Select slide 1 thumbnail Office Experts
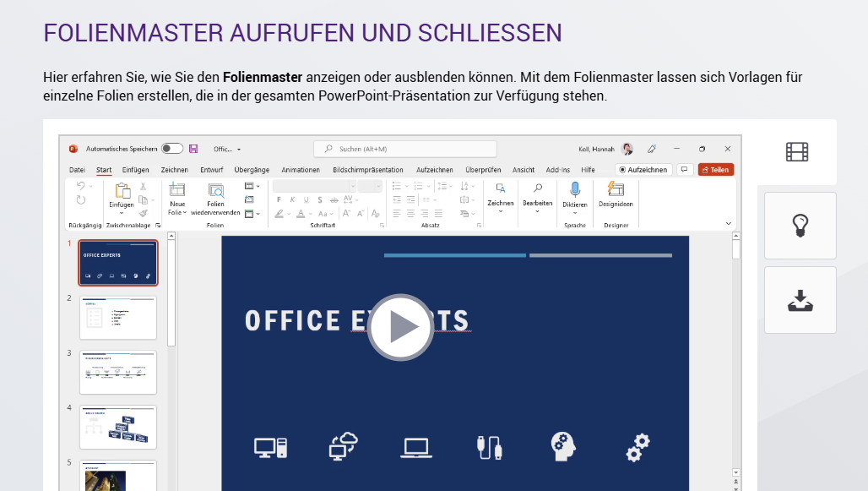Image resolution: width=868 pixels, height=491 pixels. pyautogui.click(x=118, y=263)
